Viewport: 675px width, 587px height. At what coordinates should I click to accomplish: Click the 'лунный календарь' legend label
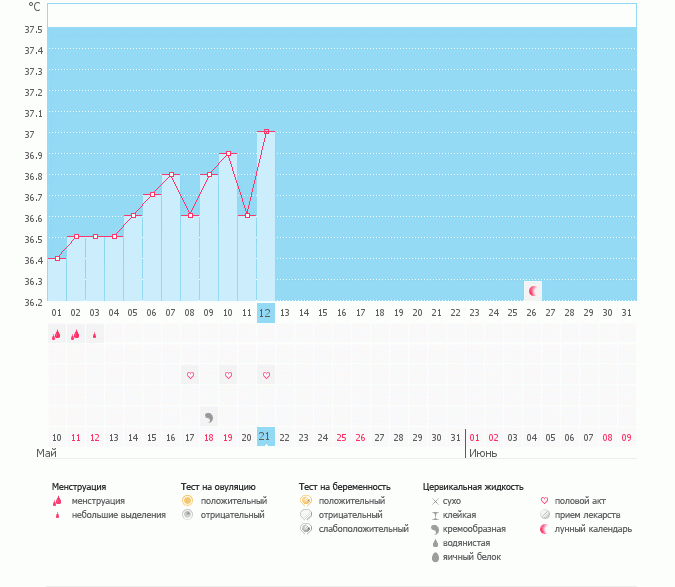[600, 529]
